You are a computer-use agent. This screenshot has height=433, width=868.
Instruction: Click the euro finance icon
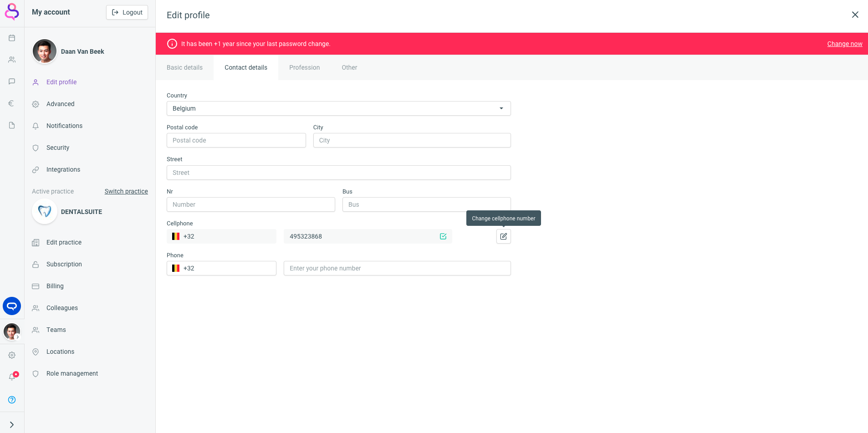(x=12, y=103)
